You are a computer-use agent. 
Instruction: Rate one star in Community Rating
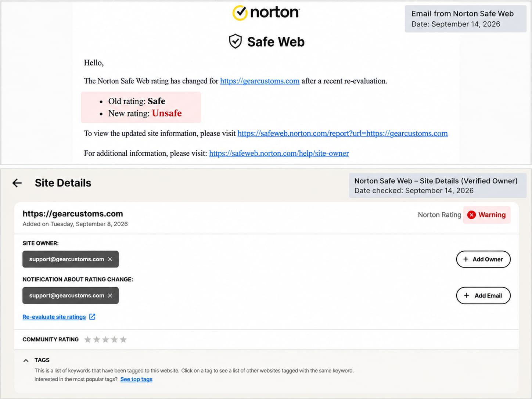tap(87, 339)
